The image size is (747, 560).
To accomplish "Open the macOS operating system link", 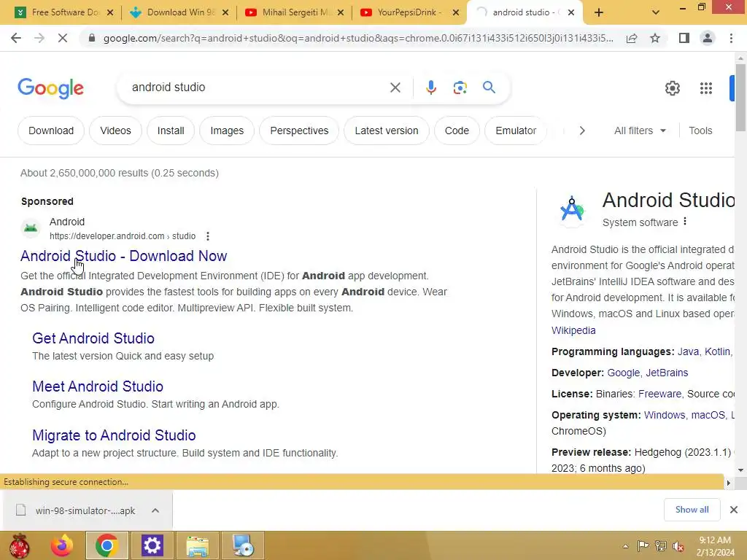I will pyautogui.click(x=708, y=415).
